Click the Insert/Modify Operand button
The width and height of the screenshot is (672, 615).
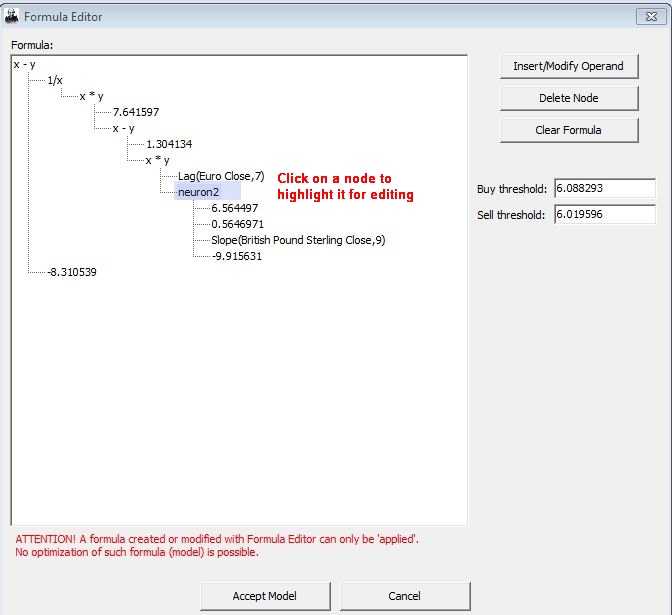(x=568, y=66)
